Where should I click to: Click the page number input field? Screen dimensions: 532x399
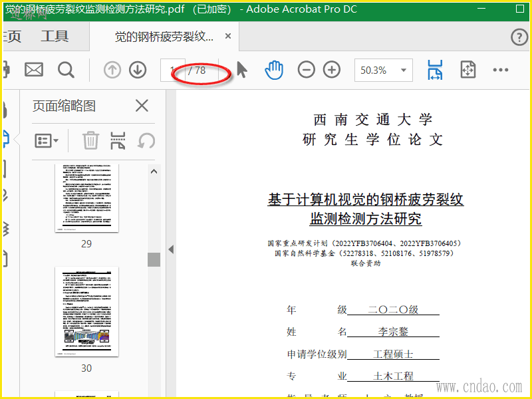tap(173, 70)
